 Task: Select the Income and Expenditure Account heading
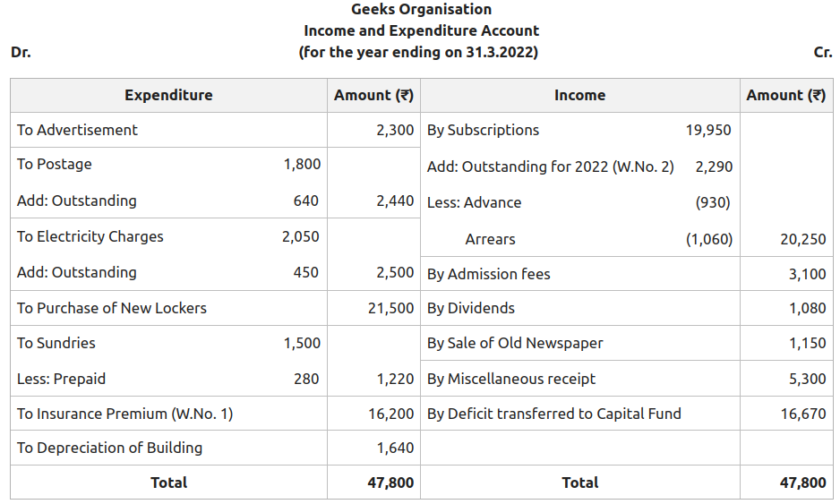click(421, 31)
